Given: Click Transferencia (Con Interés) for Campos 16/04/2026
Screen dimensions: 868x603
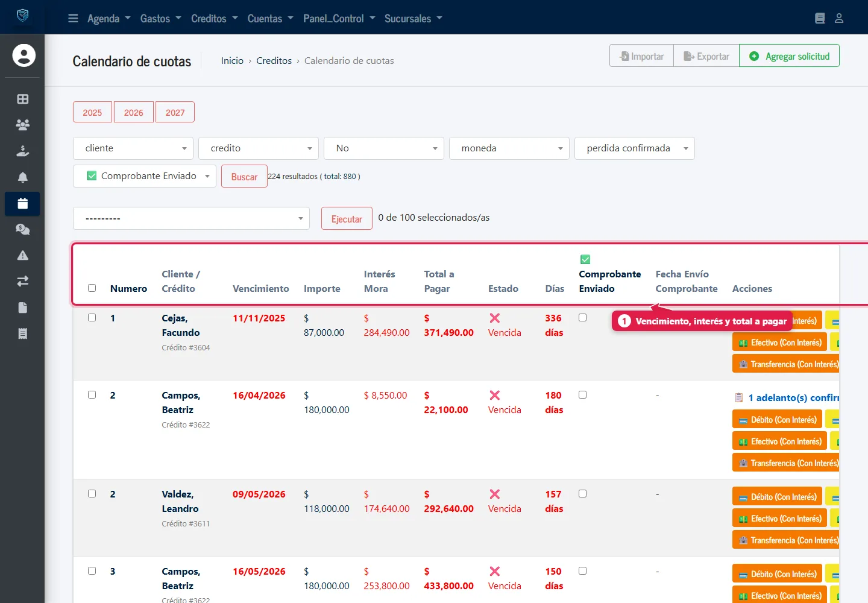Looking at the screenshot, I should tap(786, 463).
